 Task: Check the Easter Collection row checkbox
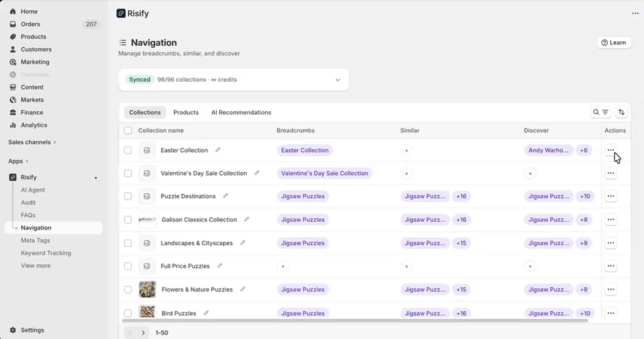[128, 151]
